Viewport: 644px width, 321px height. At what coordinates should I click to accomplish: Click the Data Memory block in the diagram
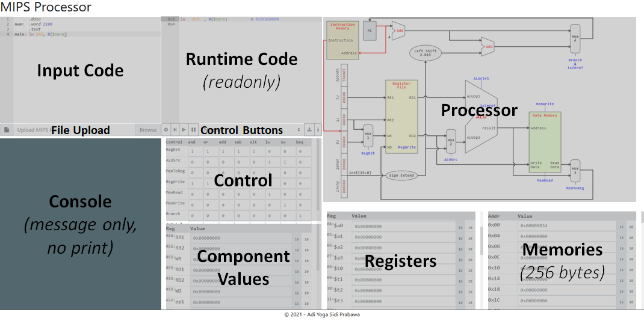(545, 141)
